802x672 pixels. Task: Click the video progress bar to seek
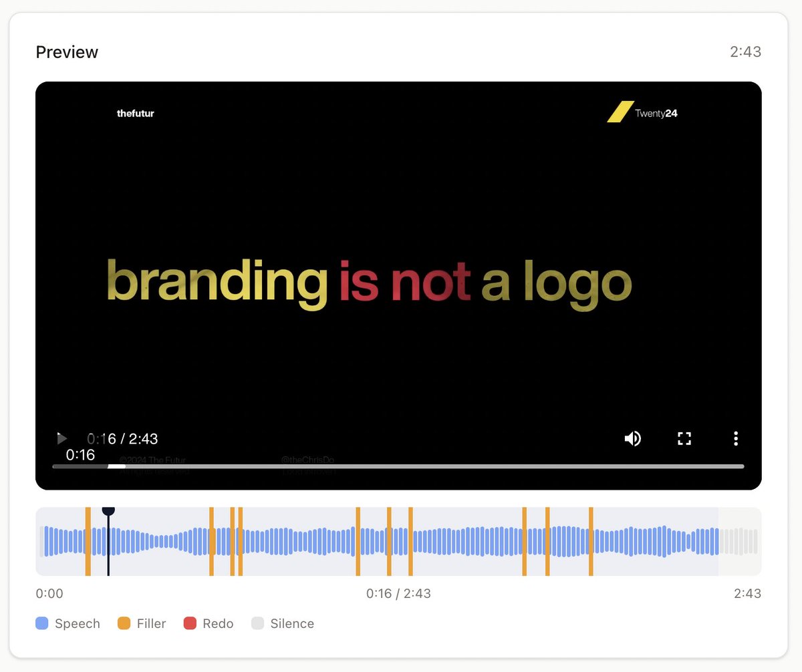(x=401, y=466)
